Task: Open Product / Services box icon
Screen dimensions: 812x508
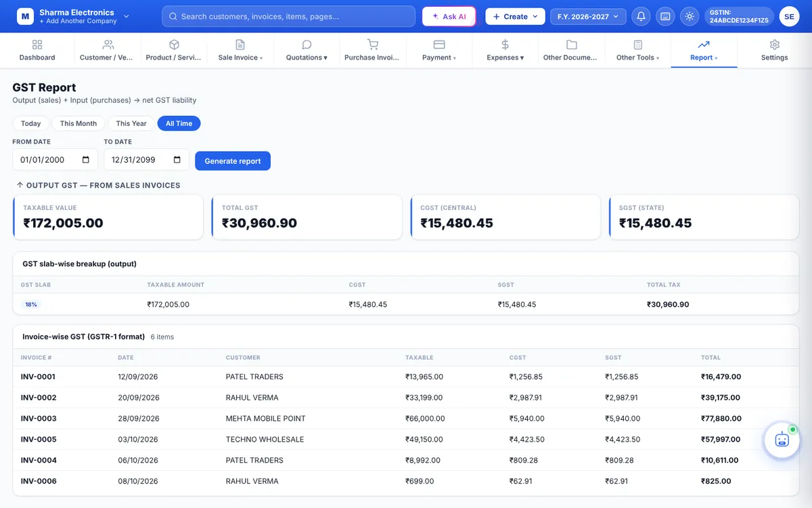Action: (174, 45)
